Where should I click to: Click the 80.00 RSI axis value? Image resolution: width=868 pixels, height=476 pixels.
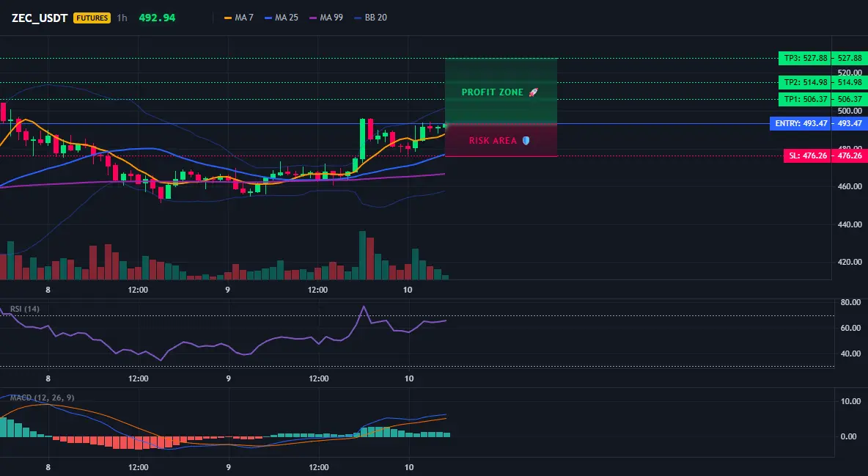click(850, 303)
